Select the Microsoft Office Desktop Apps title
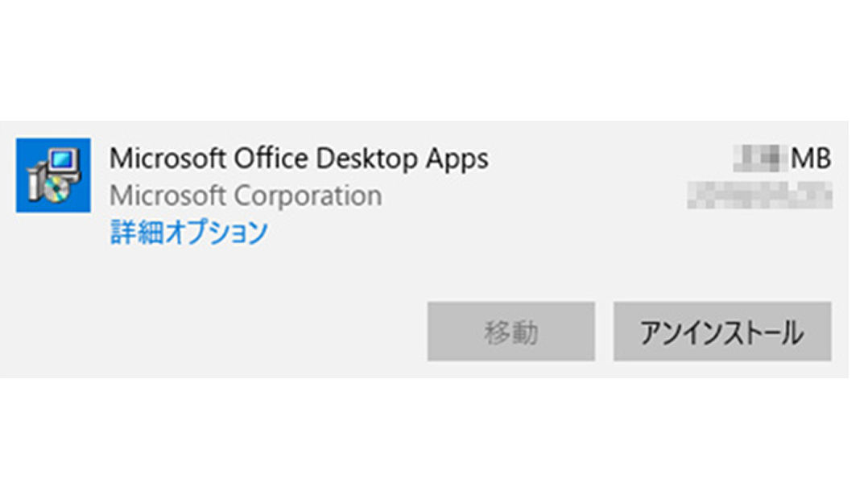Image resolution: width=868 pixels, height=499 pixels. (x=299, y=159)
